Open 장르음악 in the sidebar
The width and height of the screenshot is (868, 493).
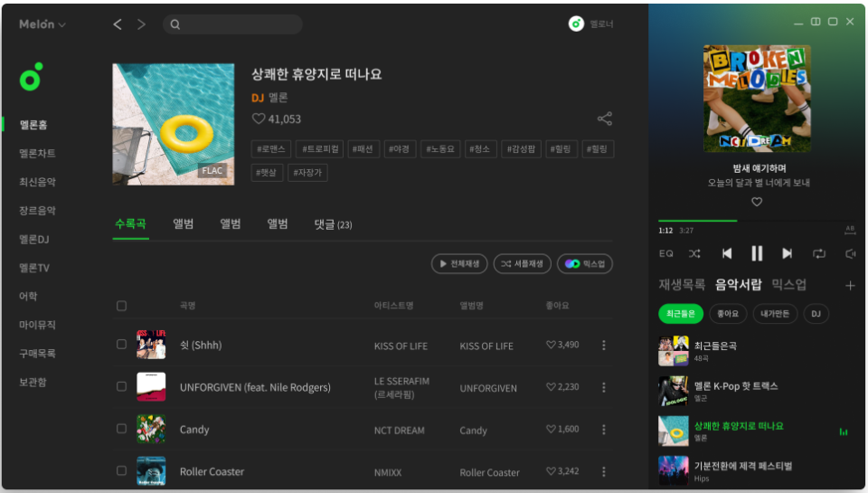tap(37, 211)
